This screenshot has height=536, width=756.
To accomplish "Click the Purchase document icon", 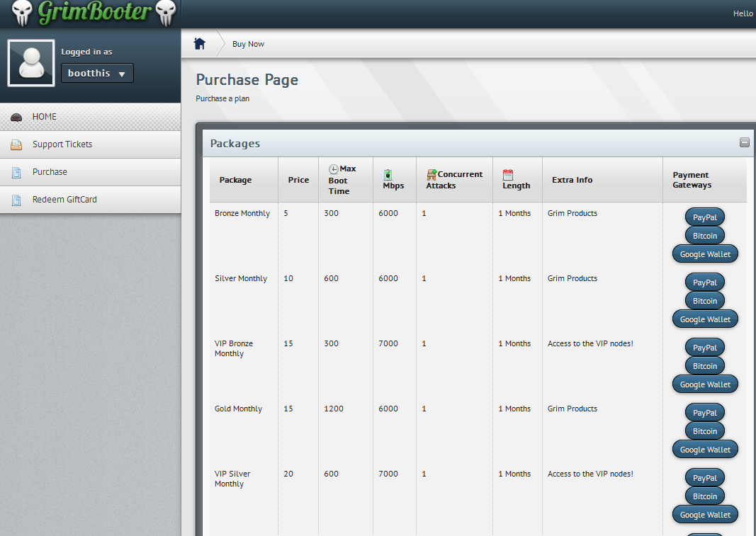I will 16,173.
